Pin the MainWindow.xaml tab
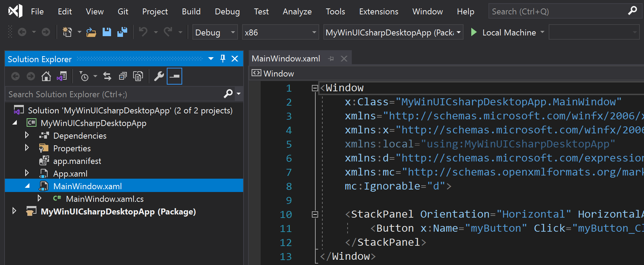Viewport: 644px width, 265px height. click(331, 59)
